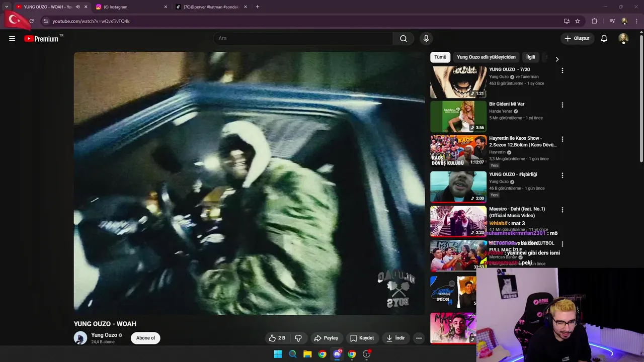
Task: Open video title Bir Gideni Mi Var
Action: (507, 104)
